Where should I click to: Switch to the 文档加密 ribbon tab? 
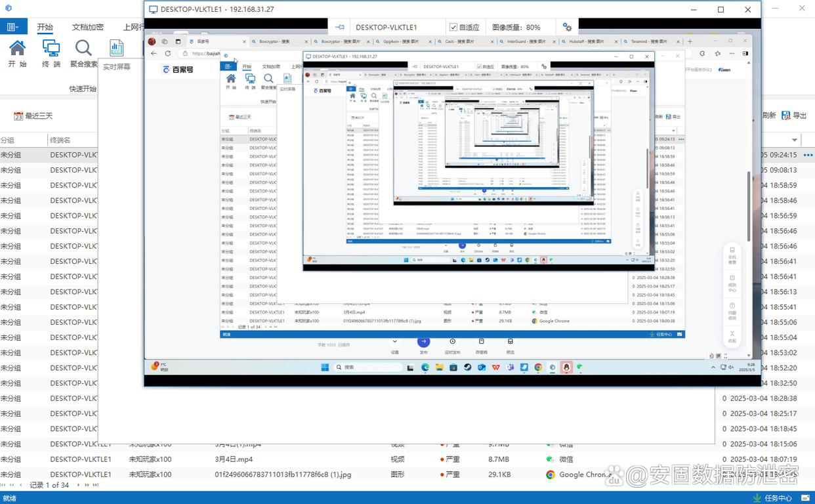pos(87,27)
